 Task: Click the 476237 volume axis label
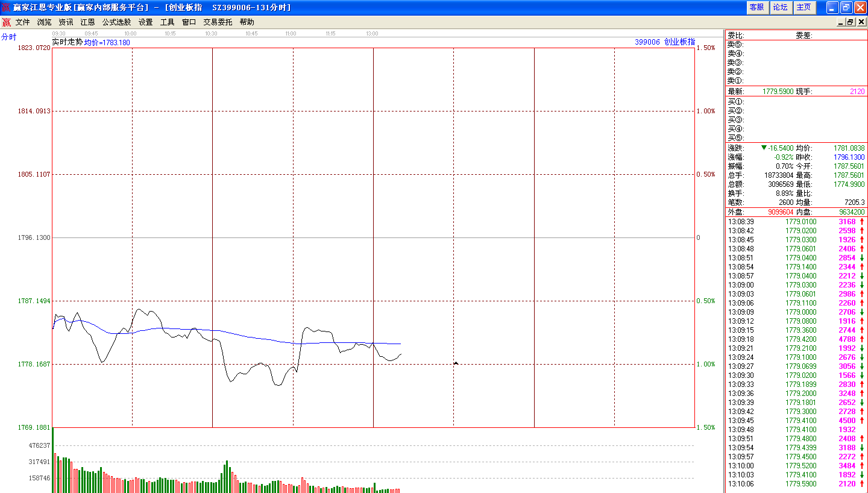(x=40, y=445)
